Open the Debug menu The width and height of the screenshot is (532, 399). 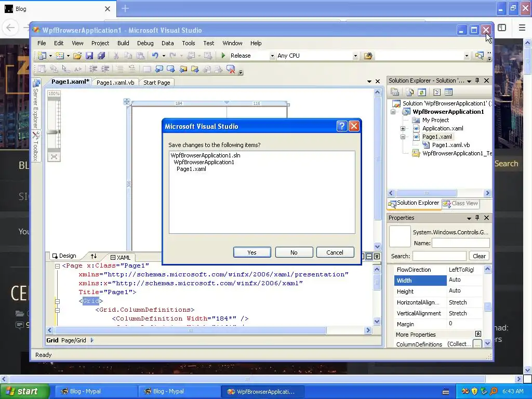(145, 43)
